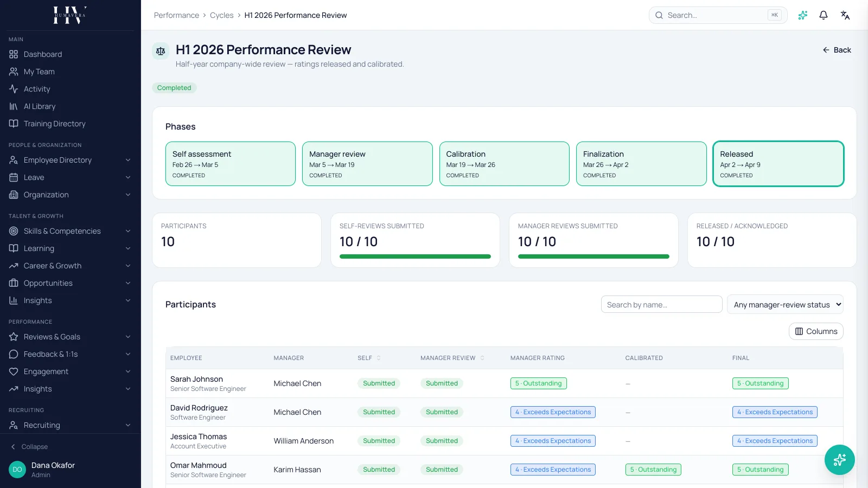868x488 pixels.
Task: Click Karim Hassan manager name
Action: 297,470
